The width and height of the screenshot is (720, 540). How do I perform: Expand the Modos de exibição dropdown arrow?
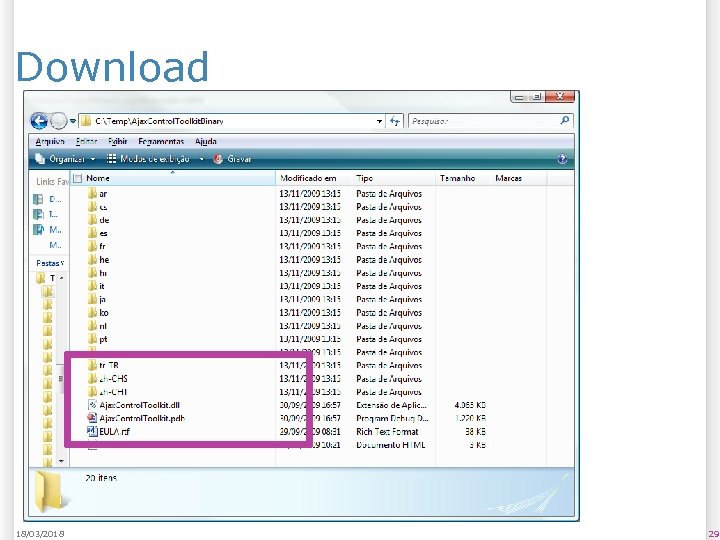(x=201, y=159)
